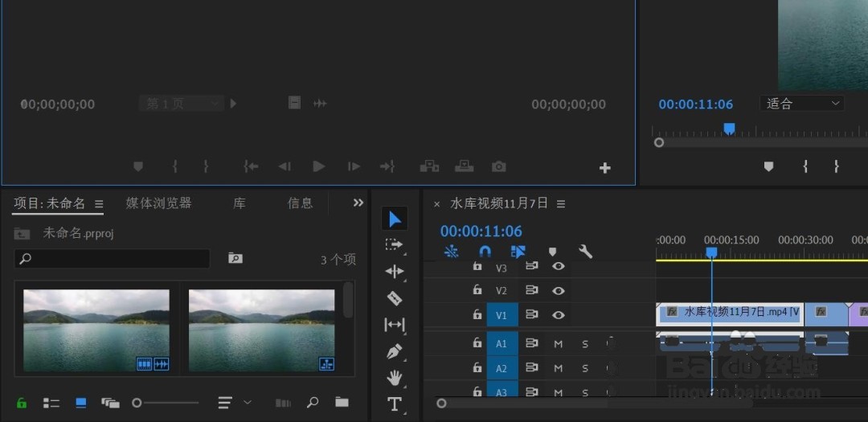Click Drag Audio Only waveform icon
This screenshot has height=422, width=868.
point(320,103)
